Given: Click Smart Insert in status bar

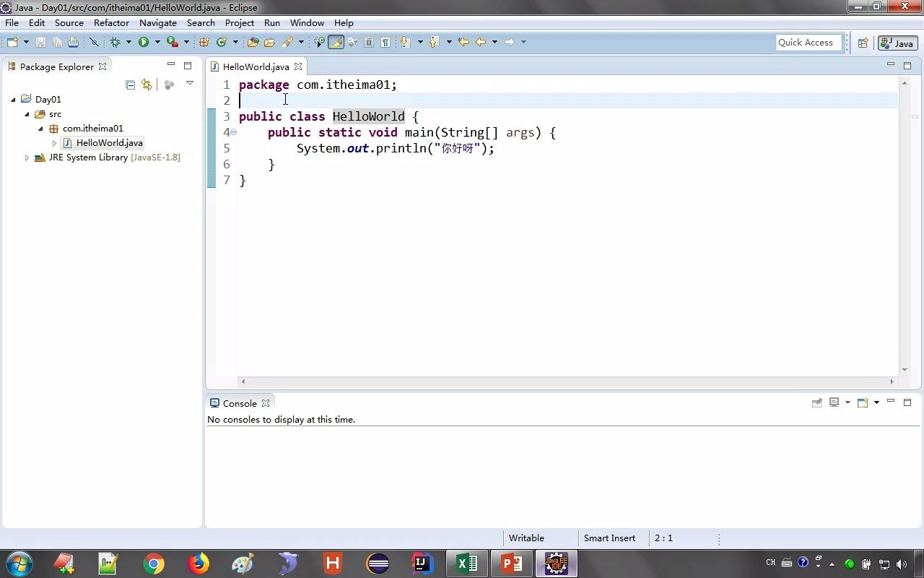Looking at the screenshot, I should [x=609, y=538].
